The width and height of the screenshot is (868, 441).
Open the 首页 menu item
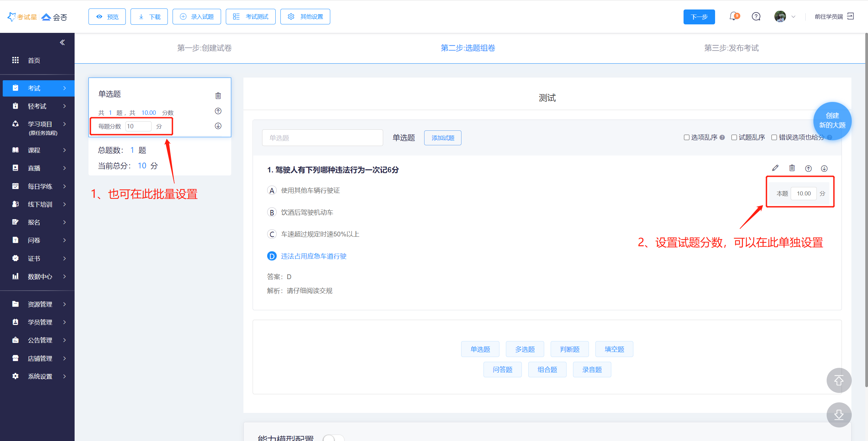(34, 60)
